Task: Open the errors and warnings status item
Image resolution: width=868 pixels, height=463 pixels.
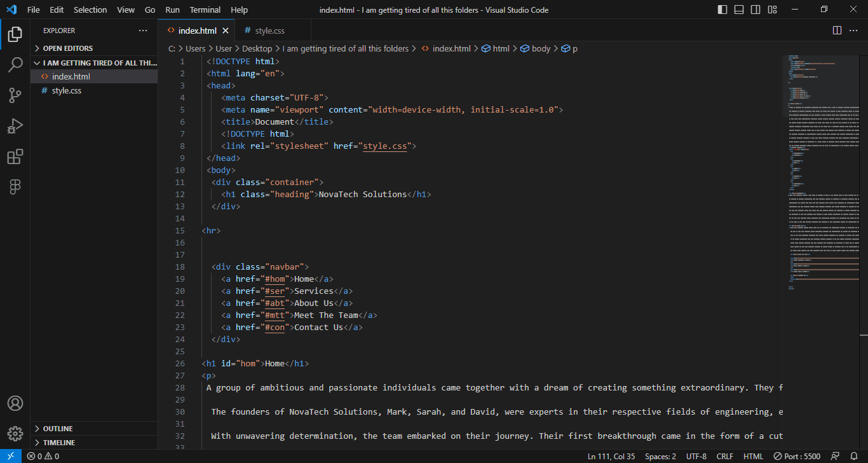Action: [43, 456]
